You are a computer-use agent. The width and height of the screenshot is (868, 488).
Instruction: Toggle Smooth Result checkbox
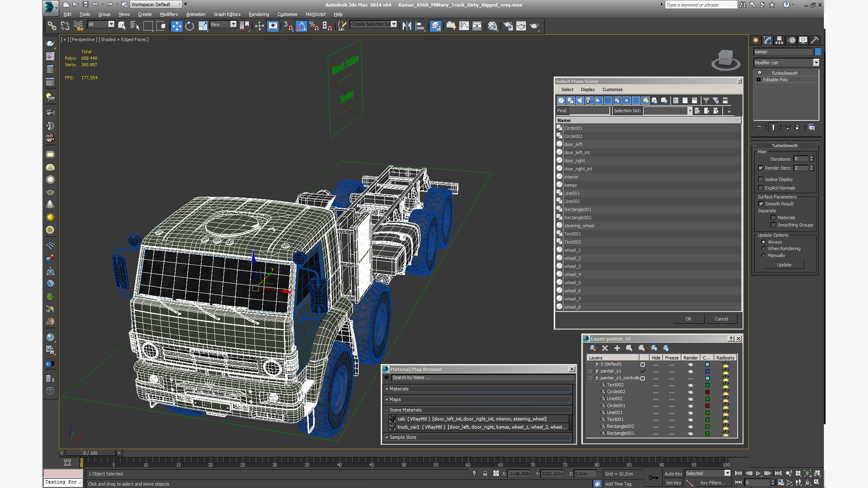pyautogui.click(x=761, y=204)
